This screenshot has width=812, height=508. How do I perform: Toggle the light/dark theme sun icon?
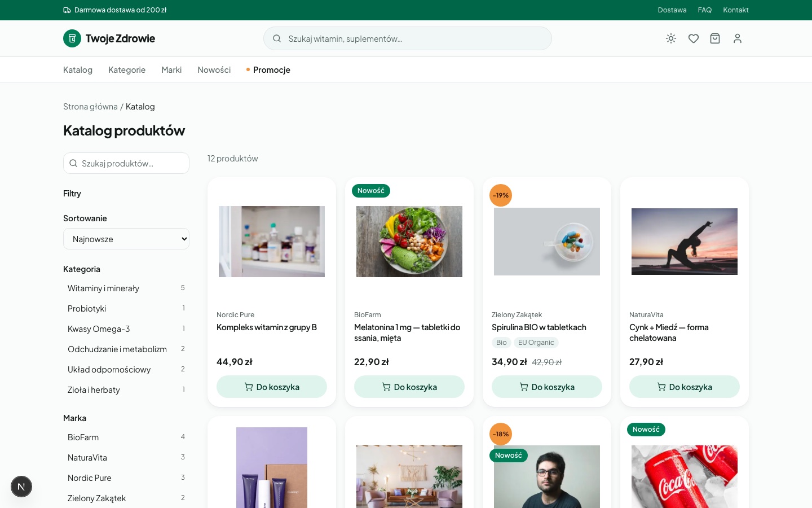(x=671, y=38)
